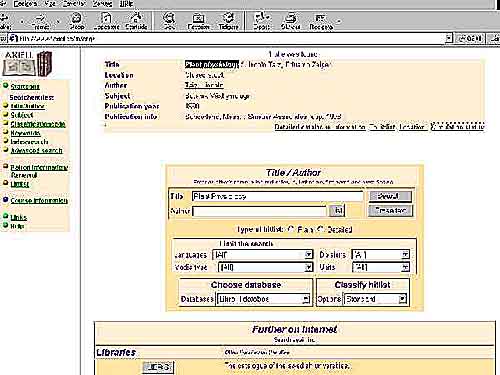Open the Help sidebar link
500x375 pixels.
coord(17,226)
